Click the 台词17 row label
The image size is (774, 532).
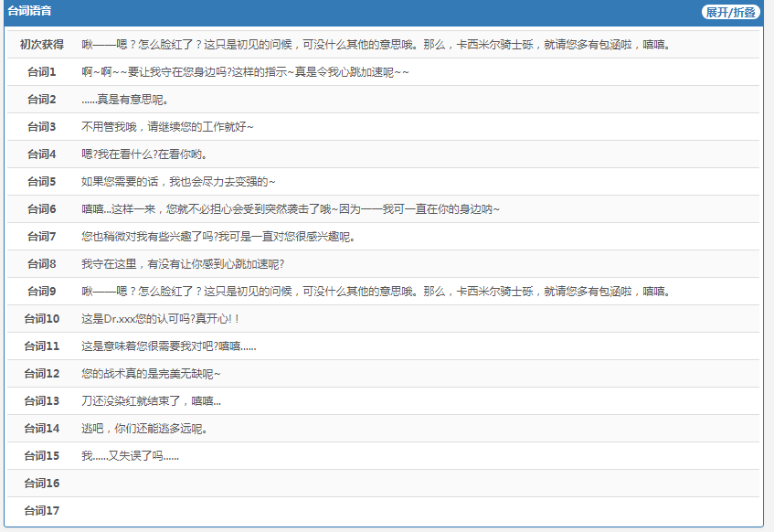pyautogui.click(x=42, y=511)
